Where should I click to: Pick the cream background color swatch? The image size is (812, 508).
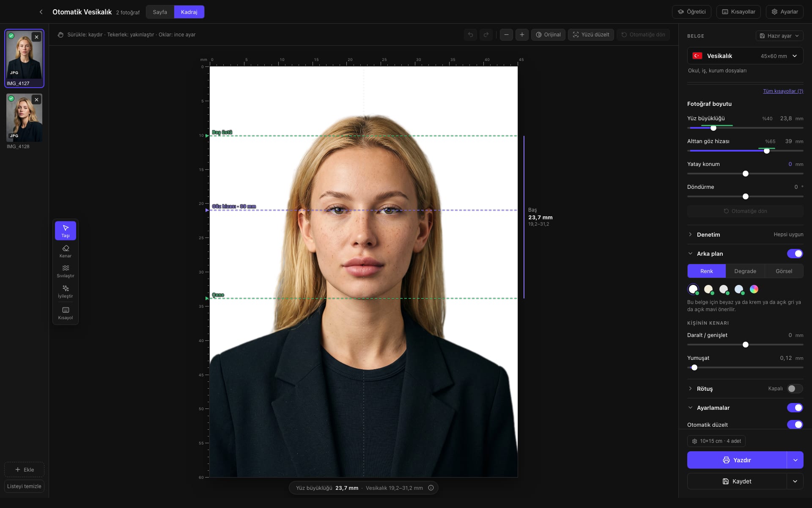point(708,289)
